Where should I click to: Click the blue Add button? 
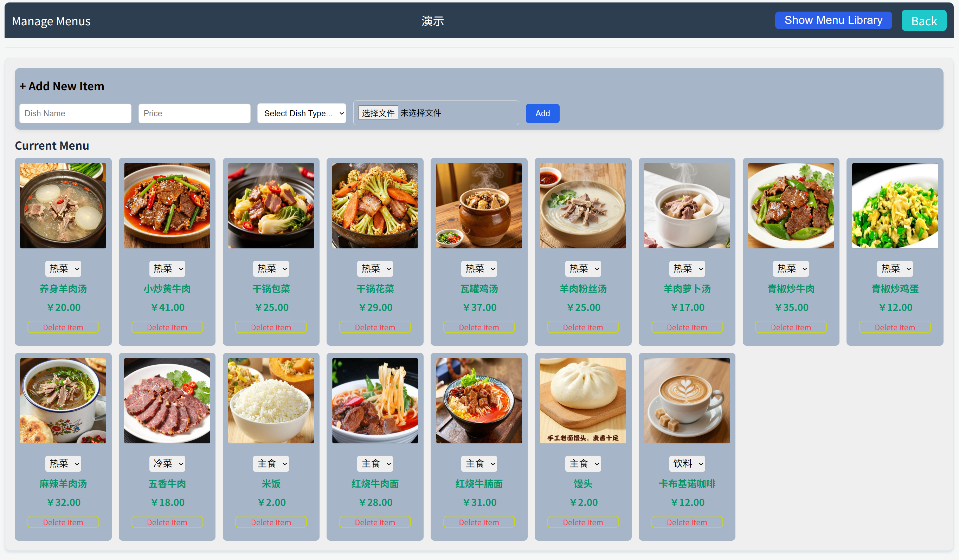tap(542, 113)
